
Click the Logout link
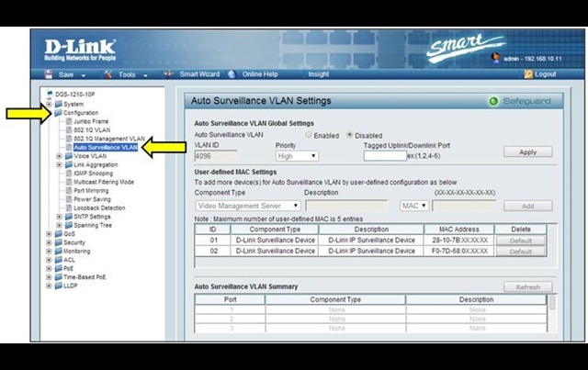[545, 74]
